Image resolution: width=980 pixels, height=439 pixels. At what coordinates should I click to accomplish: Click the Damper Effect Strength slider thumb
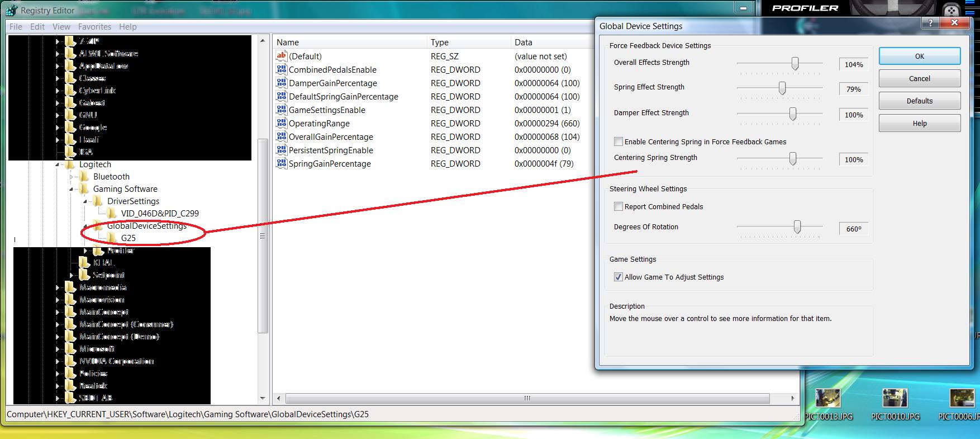tap(793, 114)
